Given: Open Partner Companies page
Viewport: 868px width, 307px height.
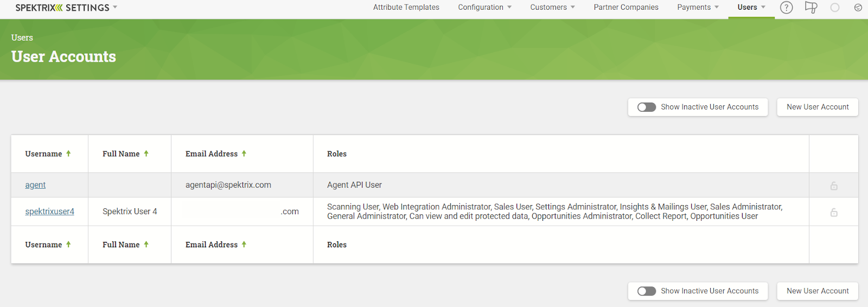Looking at the screenshot, I should (626, 7).
